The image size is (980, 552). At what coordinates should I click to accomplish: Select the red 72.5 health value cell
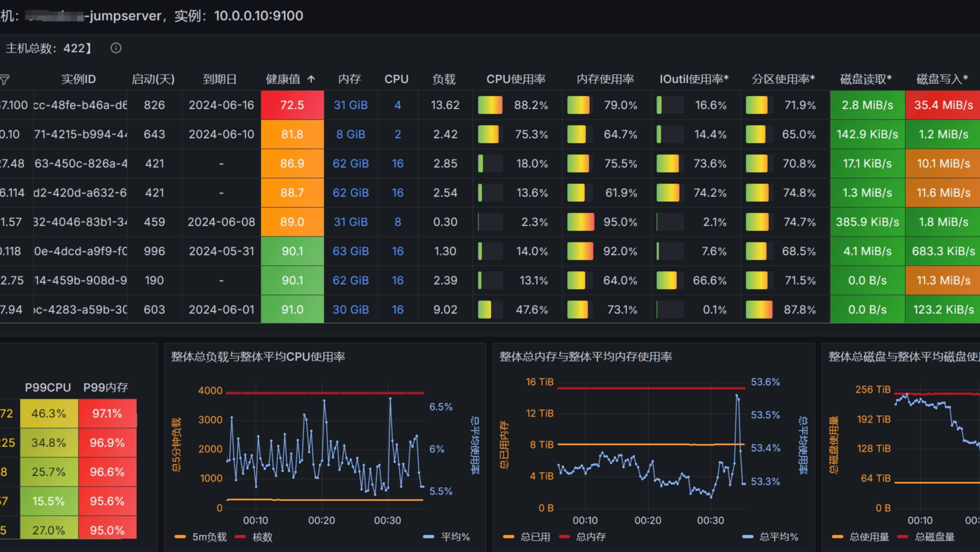292,105
